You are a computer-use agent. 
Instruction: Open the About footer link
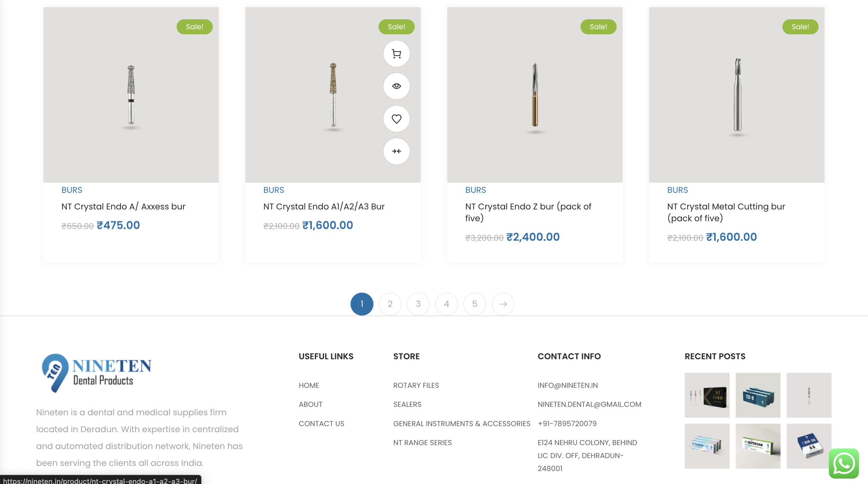click(x=310, y=404)
